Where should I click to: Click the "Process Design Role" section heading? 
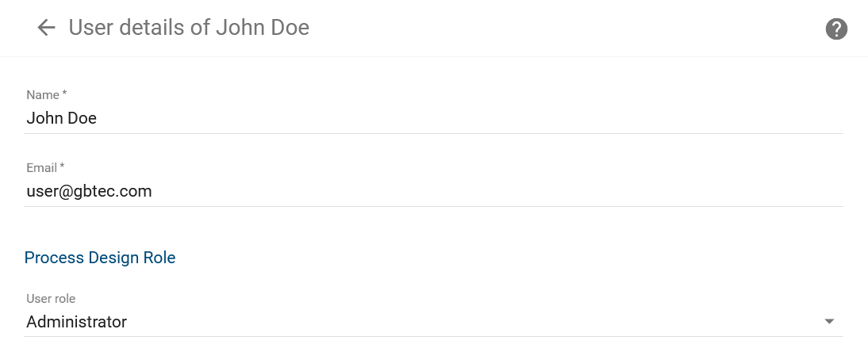[100, 258]
